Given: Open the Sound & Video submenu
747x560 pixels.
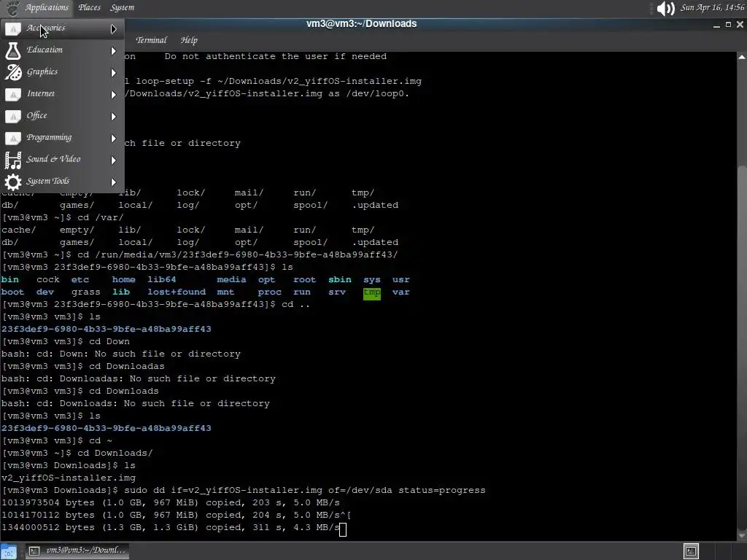Looking at the screenshot, I should coord(62,160).
